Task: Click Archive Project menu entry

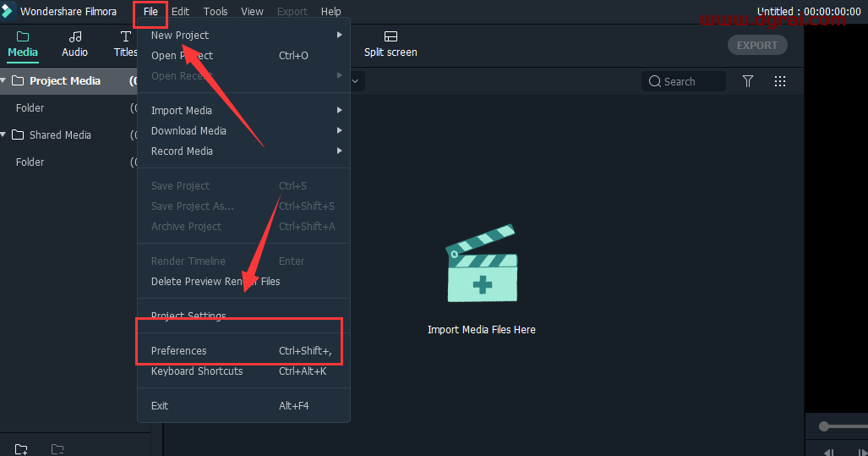Action: pyautogui.click(x=243, y=226)
